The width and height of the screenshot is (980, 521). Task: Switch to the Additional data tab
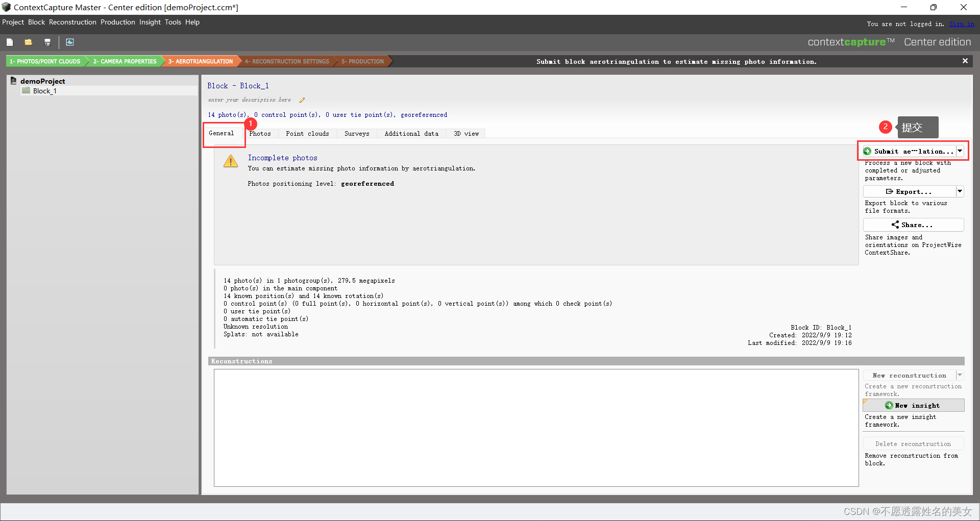[x=411, y=134]
